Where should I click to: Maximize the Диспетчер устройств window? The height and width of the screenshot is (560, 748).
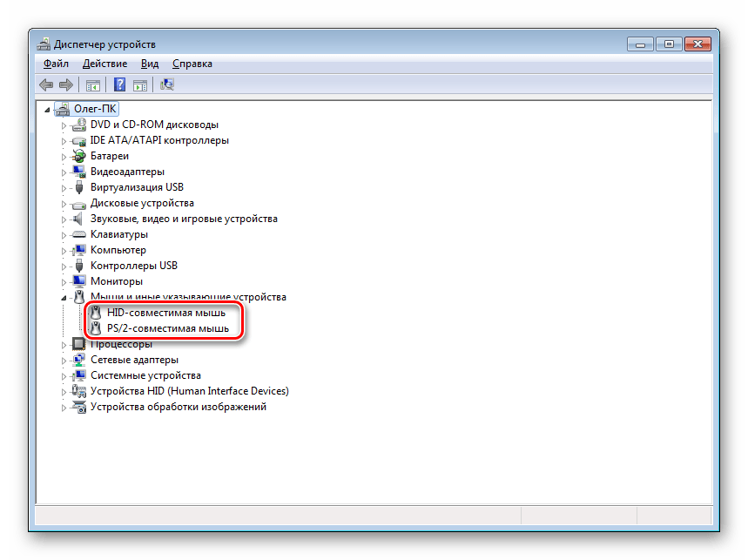click(x=669, y=44)
